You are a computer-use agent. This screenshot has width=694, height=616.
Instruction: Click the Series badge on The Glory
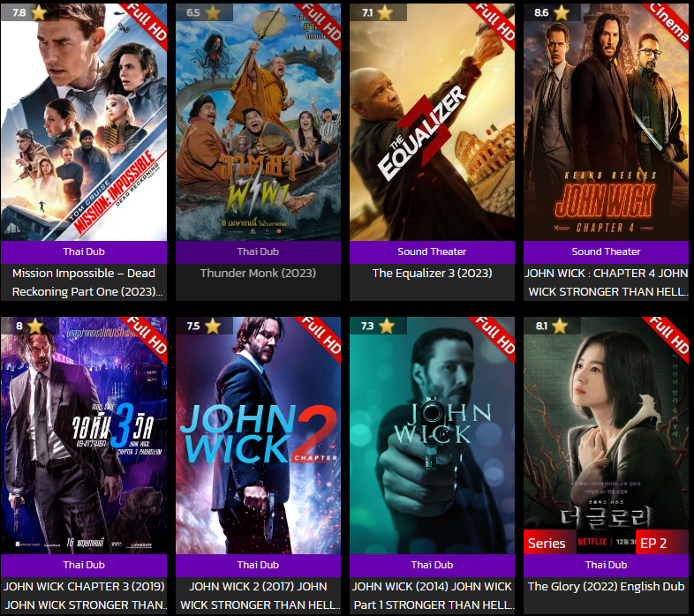547,543
